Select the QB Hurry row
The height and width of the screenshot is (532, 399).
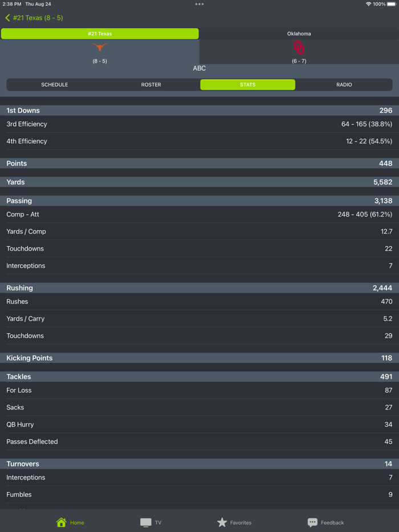(x=199, y=424)
